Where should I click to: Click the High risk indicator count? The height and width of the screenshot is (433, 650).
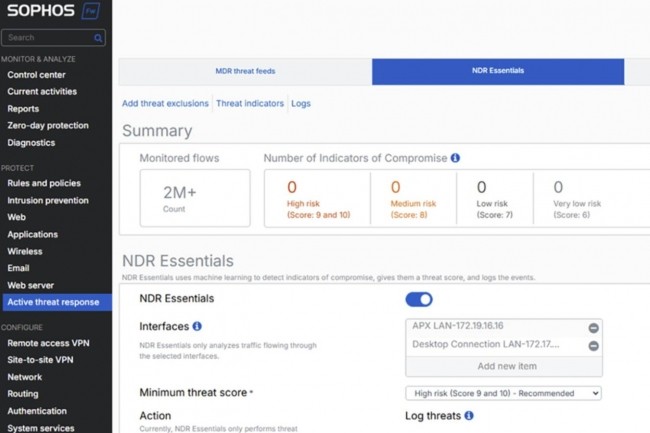click(292, 187)
